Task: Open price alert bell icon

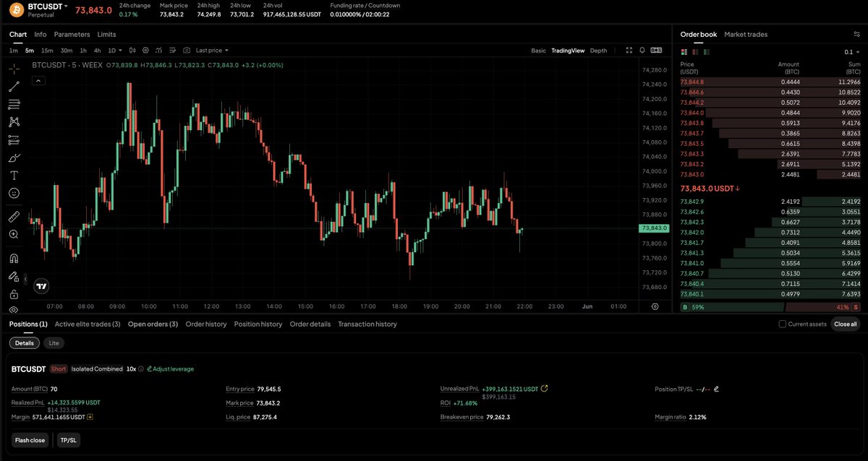Action: (x=642, y=51)
